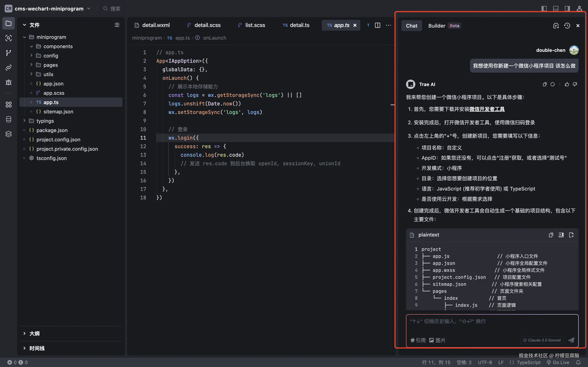Viewport: 588px width, 367px height.
Task: Open the 微信开发者工具 link
Action: (x=487, y=109)
